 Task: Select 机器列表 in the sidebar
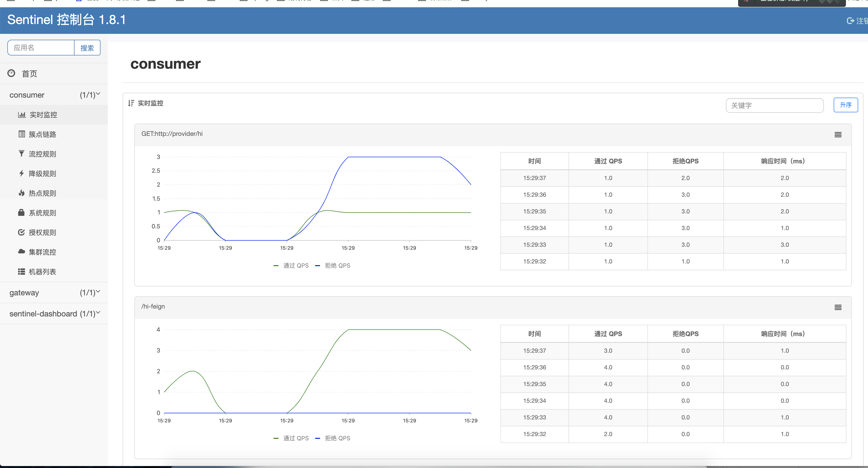(x=22, y=272)
